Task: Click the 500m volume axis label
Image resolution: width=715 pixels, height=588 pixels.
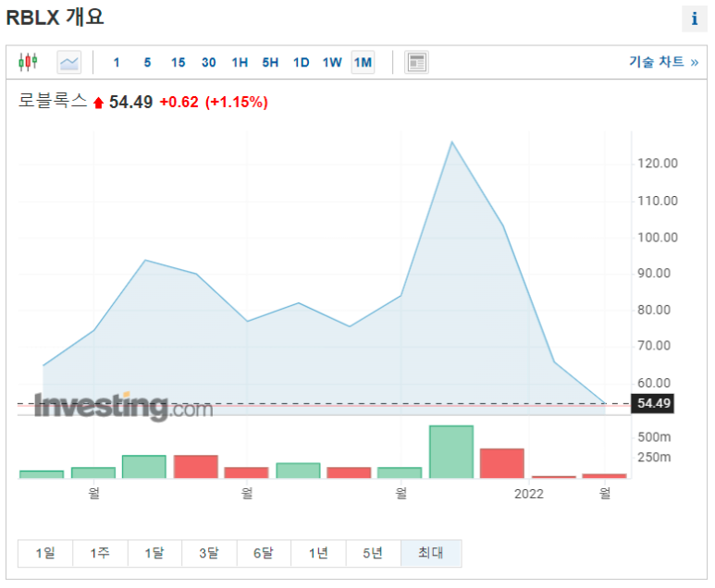Action: [x=654, y=437]
